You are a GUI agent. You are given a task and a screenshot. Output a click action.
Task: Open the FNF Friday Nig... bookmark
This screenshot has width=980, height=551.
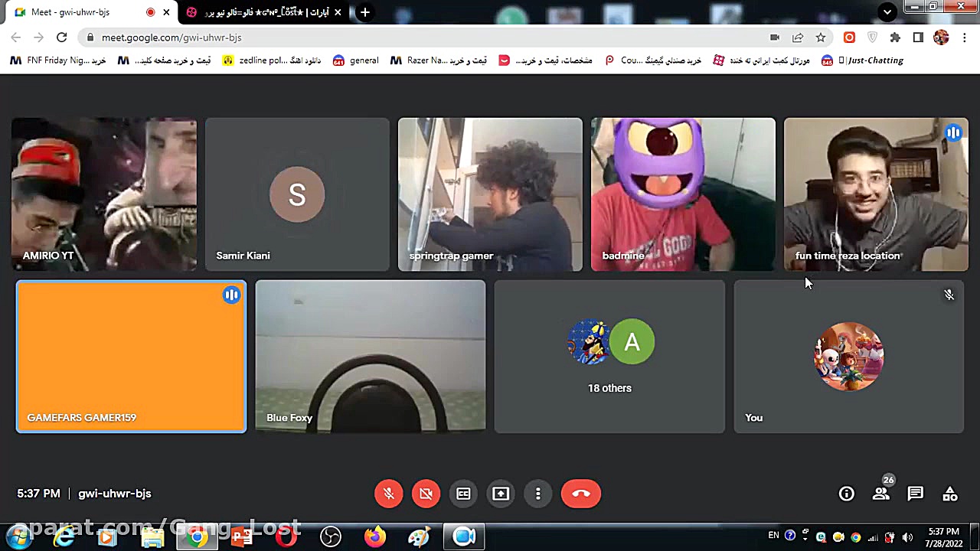(58, 60)
